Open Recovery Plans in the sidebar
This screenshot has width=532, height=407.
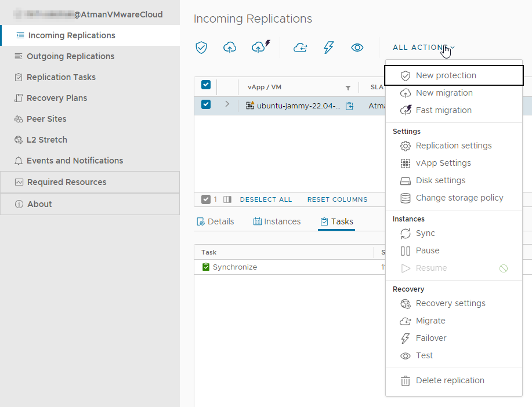pyautogui.click(x=57, y=98)
